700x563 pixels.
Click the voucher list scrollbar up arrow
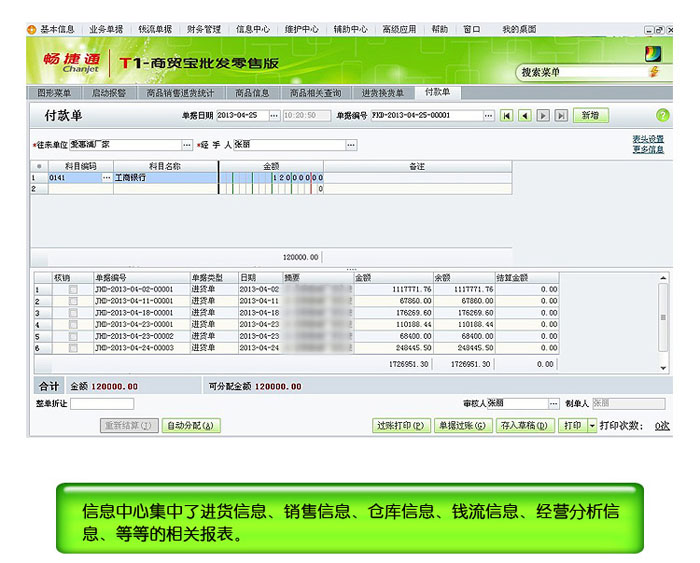[x=663, y=278]
